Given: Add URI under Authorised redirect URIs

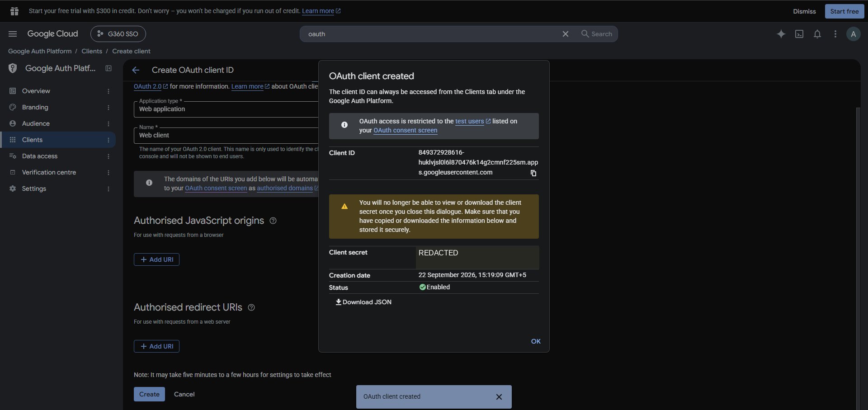Looking at the screenshot, I should coord(156,346).
